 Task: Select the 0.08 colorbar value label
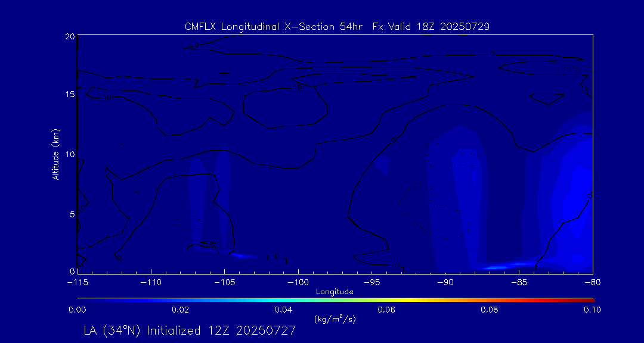tap(489, 310)
